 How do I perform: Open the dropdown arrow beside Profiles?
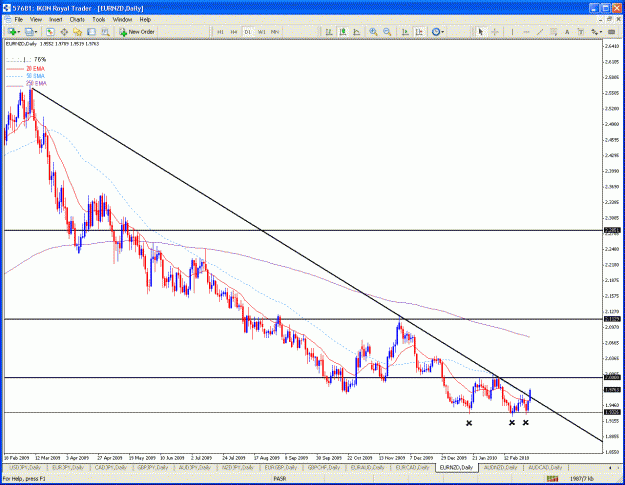click(36, 32)
